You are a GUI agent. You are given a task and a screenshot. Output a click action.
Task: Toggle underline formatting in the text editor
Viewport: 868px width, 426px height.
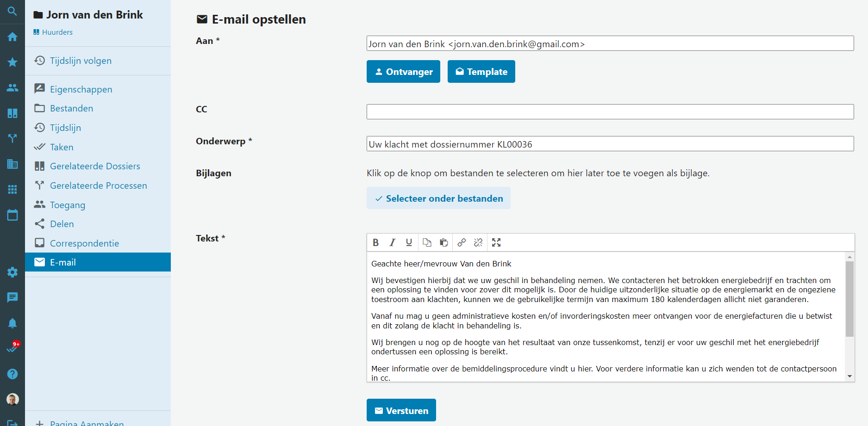409,242
